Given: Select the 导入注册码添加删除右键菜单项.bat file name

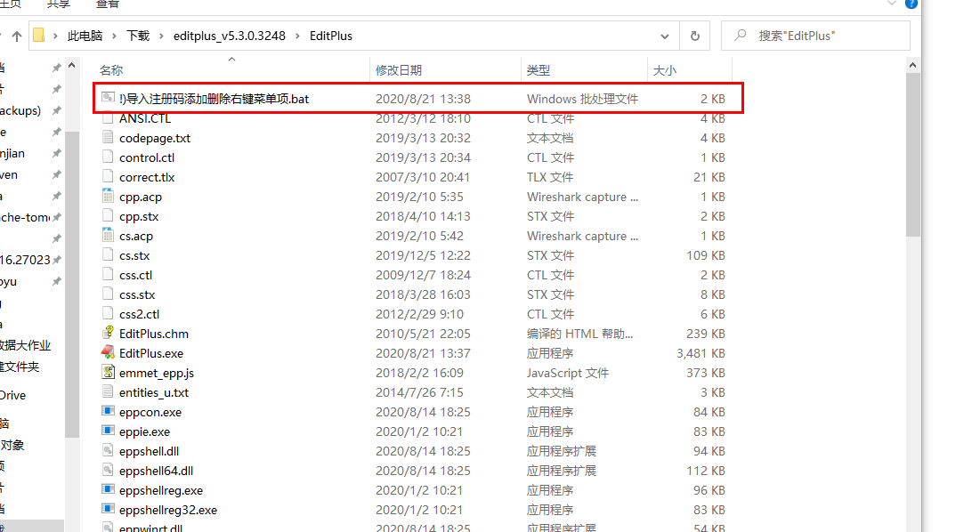Looking at the screenshot, I should tap(214, 99).
